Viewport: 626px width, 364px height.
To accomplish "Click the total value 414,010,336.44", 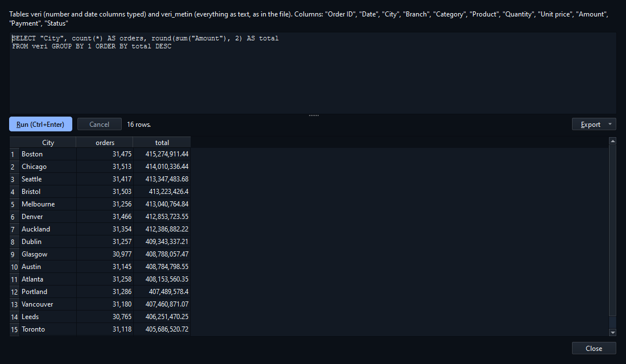I will 162,167.
